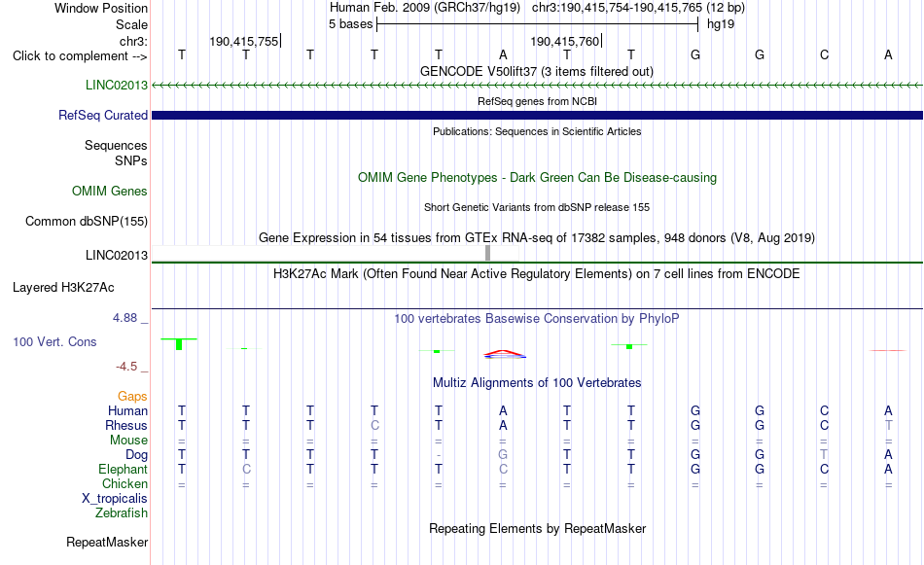The width and height of the screenshot is (924, 565).
Task: Click the green LINC02013 GENCODE gene label
Action: (x=117, y=85)
